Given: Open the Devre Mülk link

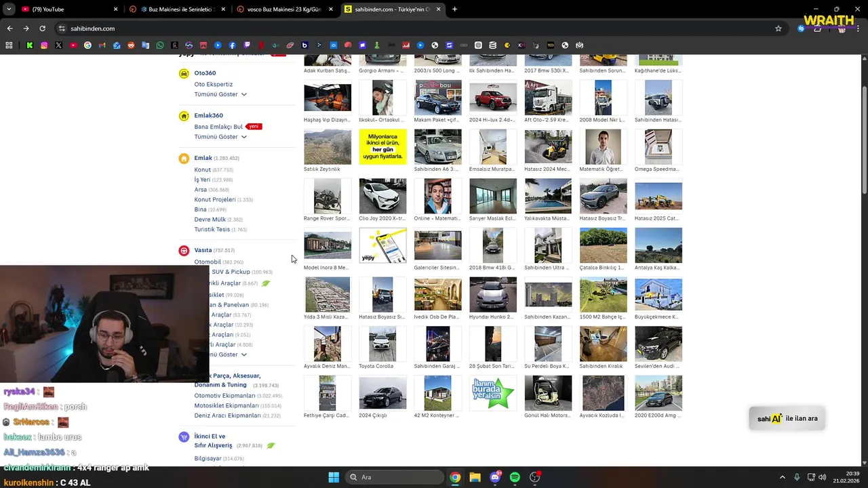Looking at the screenshot, I should (x=210, y=220).
